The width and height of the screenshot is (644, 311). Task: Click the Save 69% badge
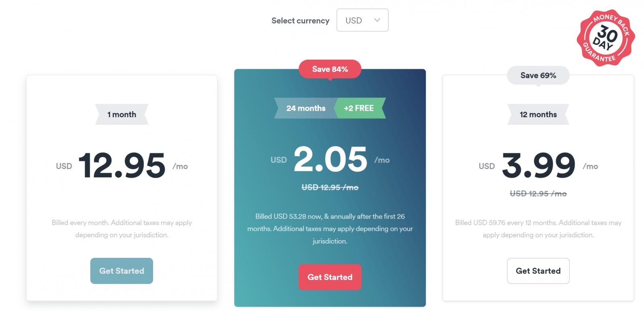(538, 75)
